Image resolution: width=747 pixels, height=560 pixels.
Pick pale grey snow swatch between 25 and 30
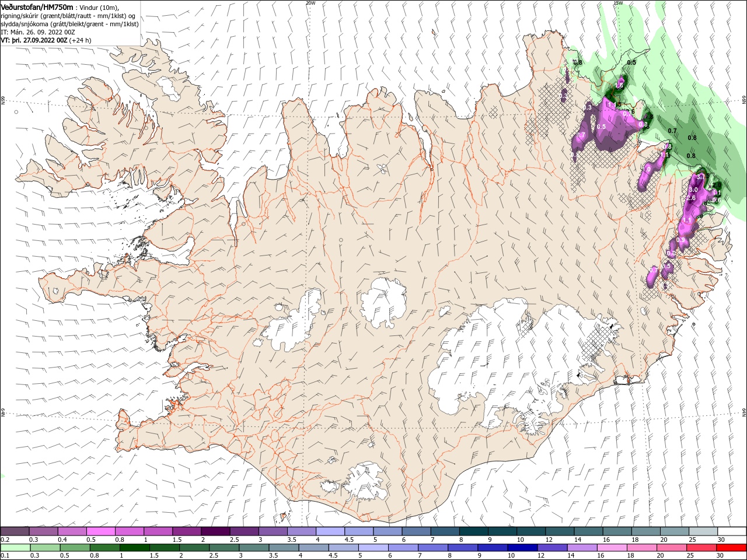(x=703, y=531)
